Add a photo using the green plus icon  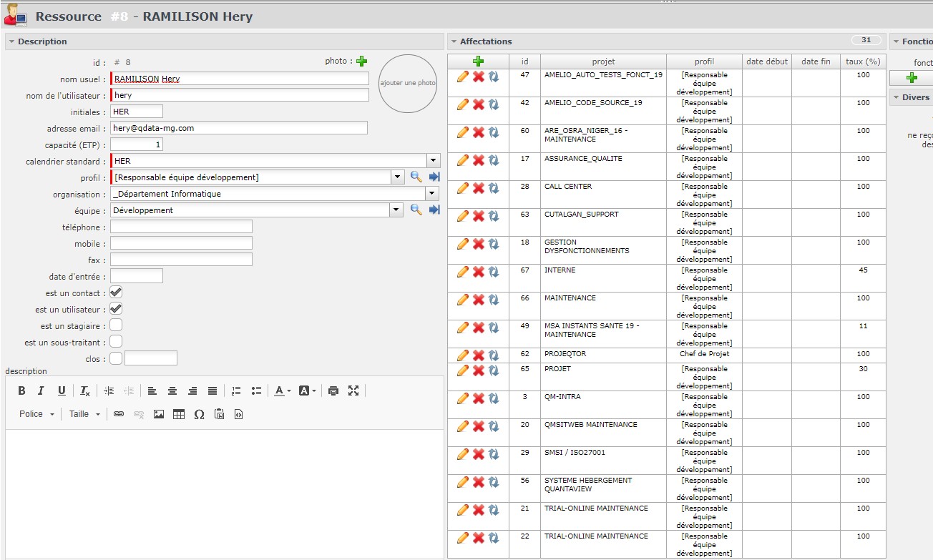[361, 62]
